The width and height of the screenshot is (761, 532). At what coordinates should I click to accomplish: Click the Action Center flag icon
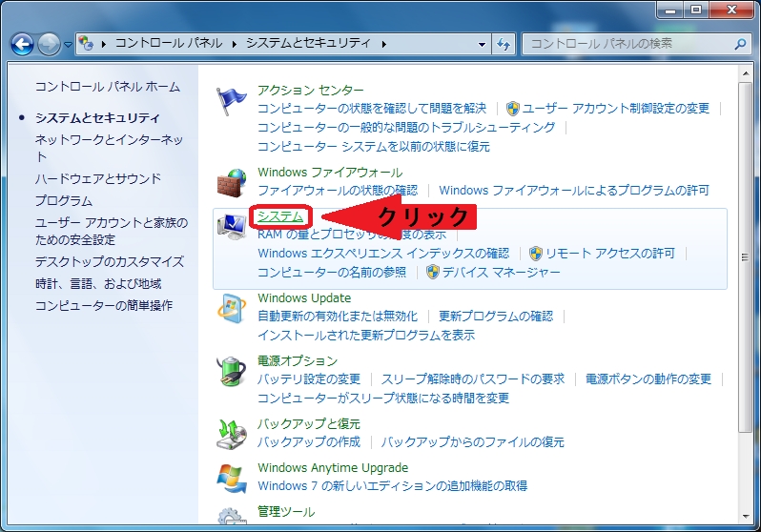232,99
